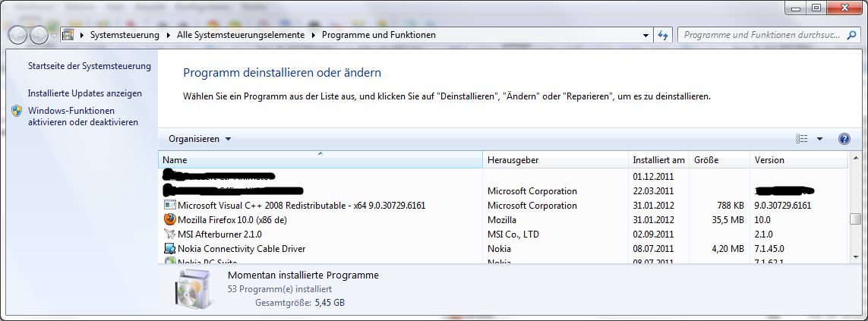The height and width of the screenshot is (321, 868).
Task: Expand arrow after Alle Systemsteuerungselemente breadcrumb
Action: tap(314, 35)
